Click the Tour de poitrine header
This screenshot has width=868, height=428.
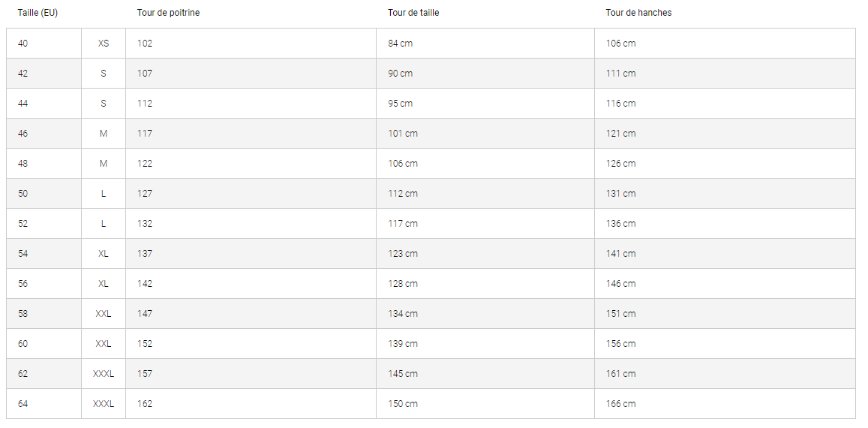coord(168,13)
